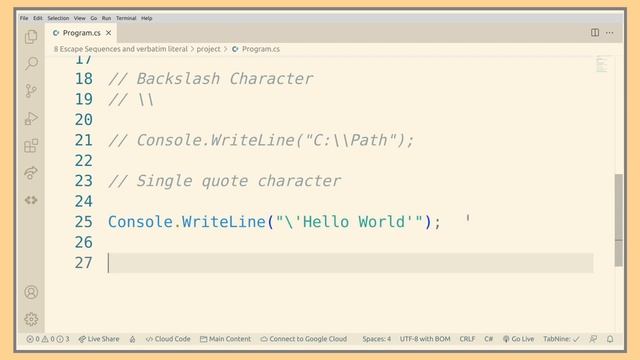Open the Accounts icon in activity bar
This screenshot has height=360, width=640.
31,292
